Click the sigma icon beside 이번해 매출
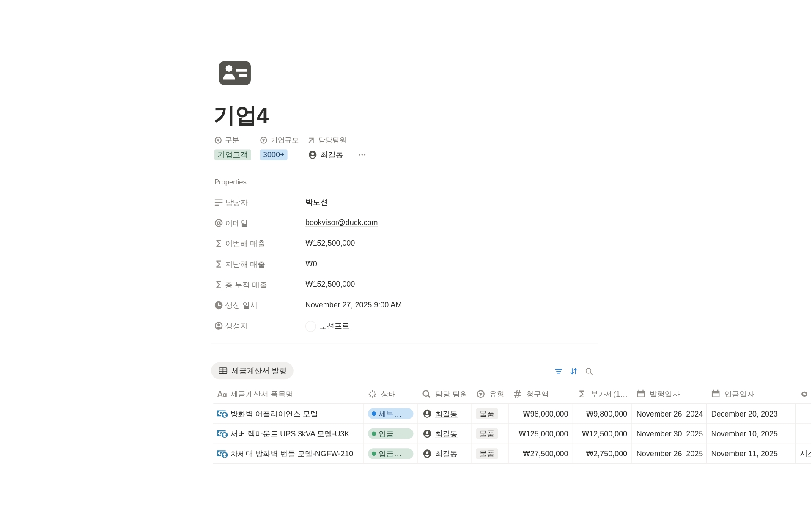 [218, 244]
